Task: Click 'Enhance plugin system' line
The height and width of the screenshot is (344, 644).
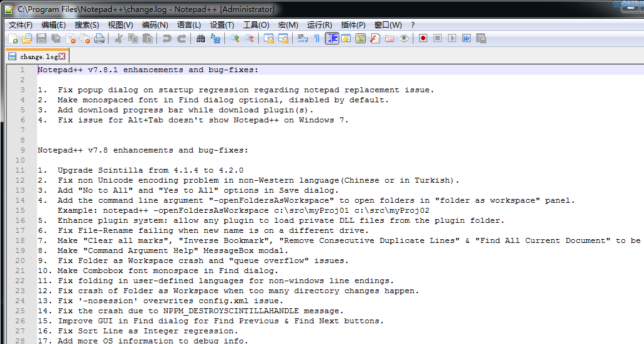Action: (x=271, y=221)
